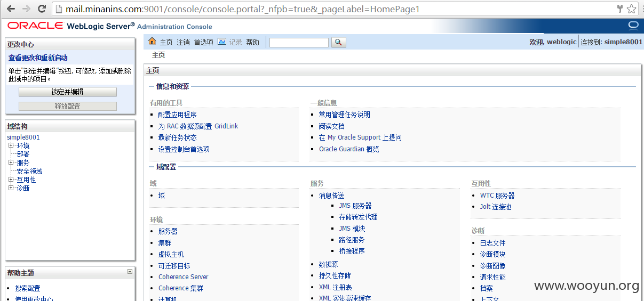Open 为 RAC 数据源配置 GridLink link

pyautogui.click(x=198, y=126)
